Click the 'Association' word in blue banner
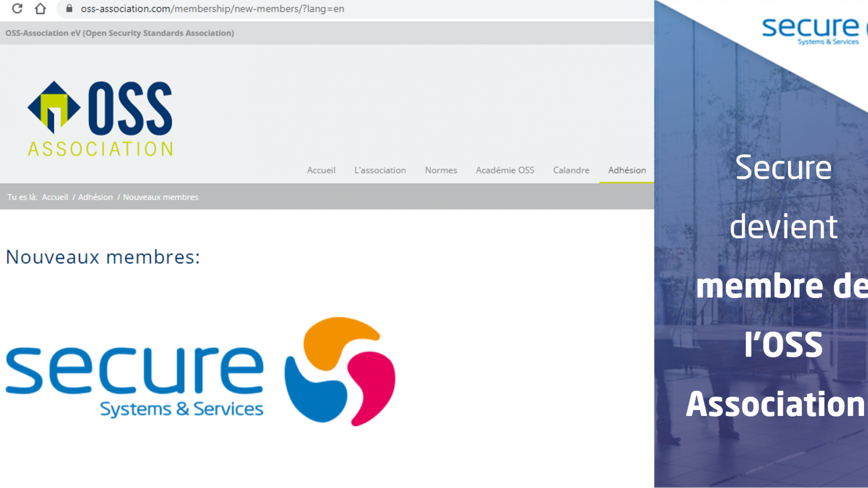The image size is (868, 488). coord(776,404)
